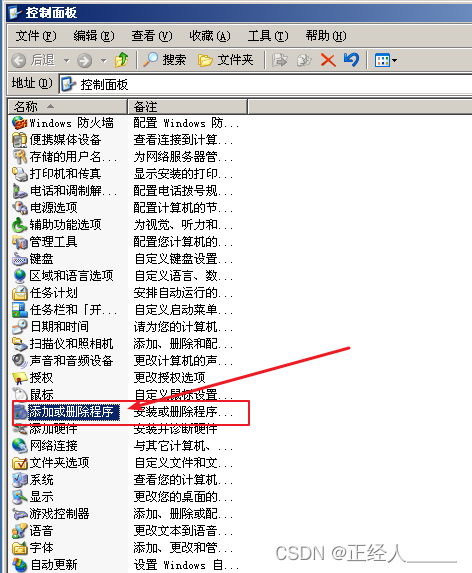The image size is (472, 573).
Task: Click the green Up folder toolbar icon
Action: point(121,60)
